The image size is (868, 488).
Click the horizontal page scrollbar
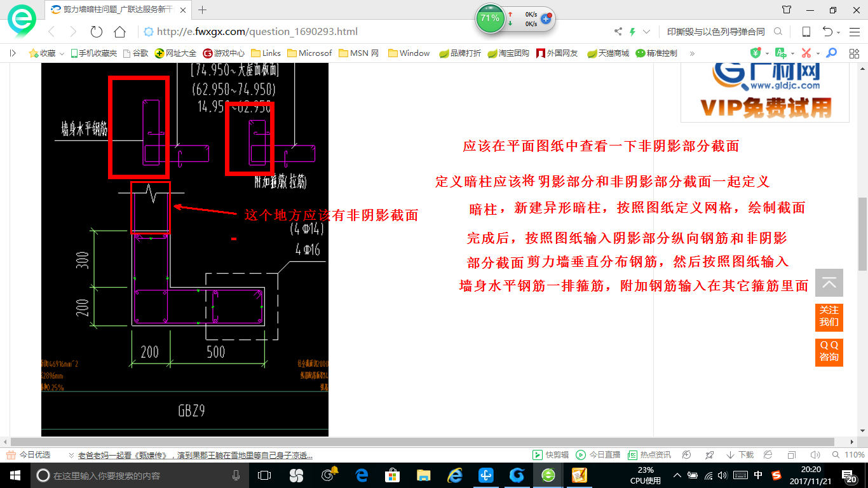coord(422,442)
